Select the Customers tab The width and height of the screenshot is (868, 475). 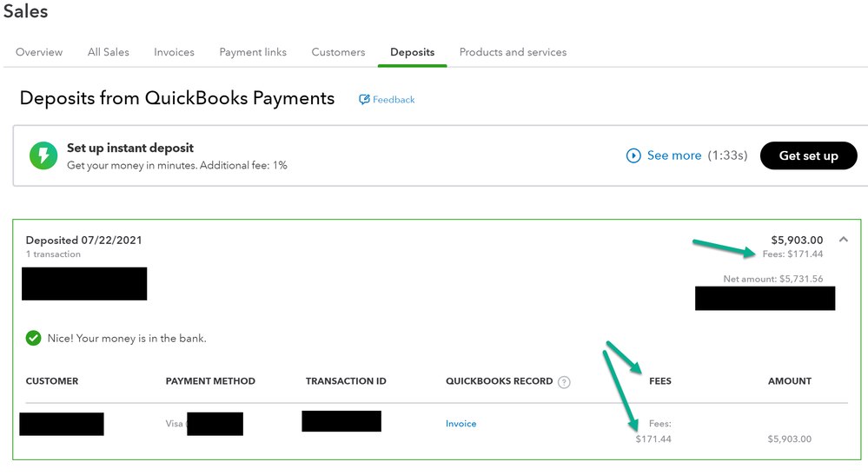[x=338, y=52]
